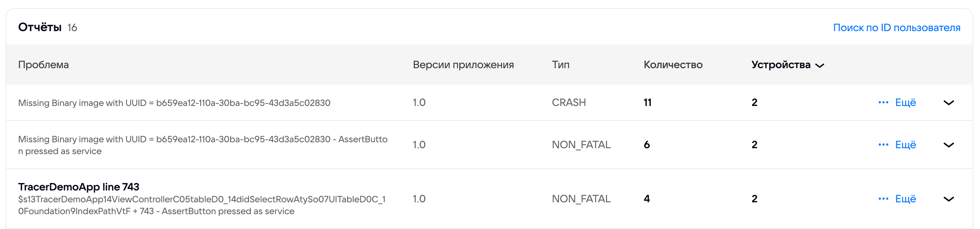Click the Тип column header
Screen dimensions: 980x229
coord(560,65)
